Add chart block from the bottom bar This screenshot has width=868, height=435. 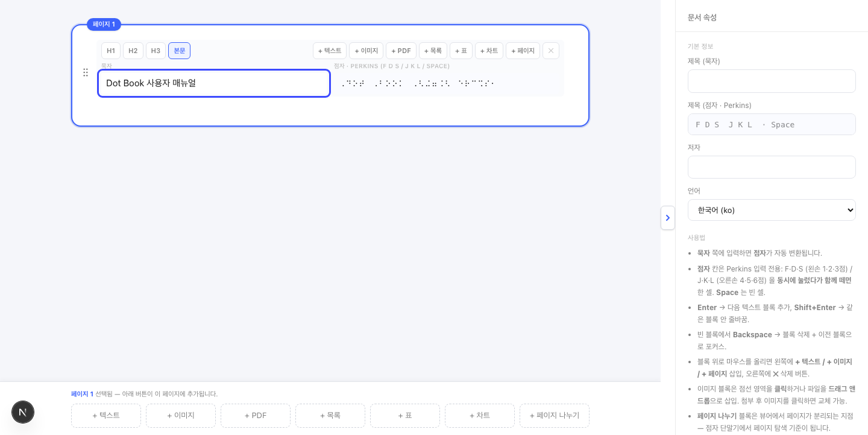click(480, 416)
